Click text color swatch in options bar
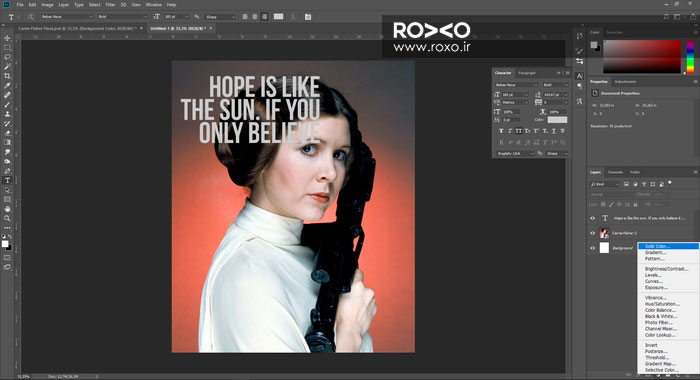700x380 pixels. tap(279, 17)
